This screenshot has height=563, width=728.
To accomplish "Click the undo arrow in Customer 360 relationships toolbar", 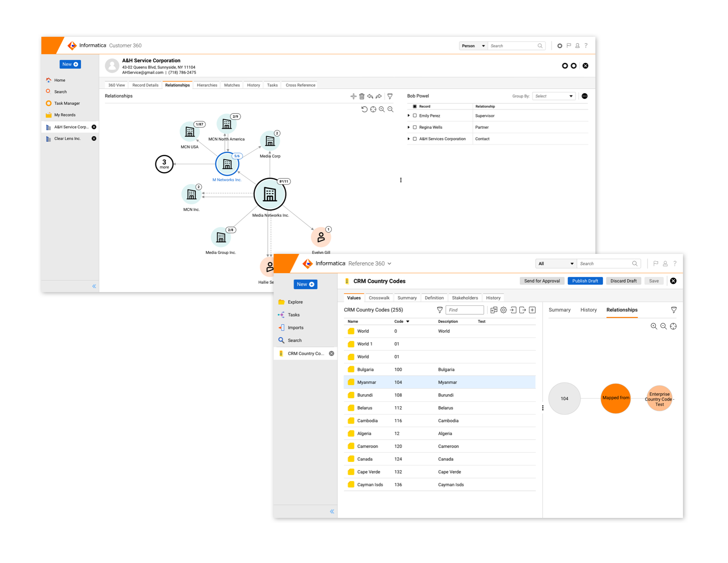I will (x=370, y=96).
